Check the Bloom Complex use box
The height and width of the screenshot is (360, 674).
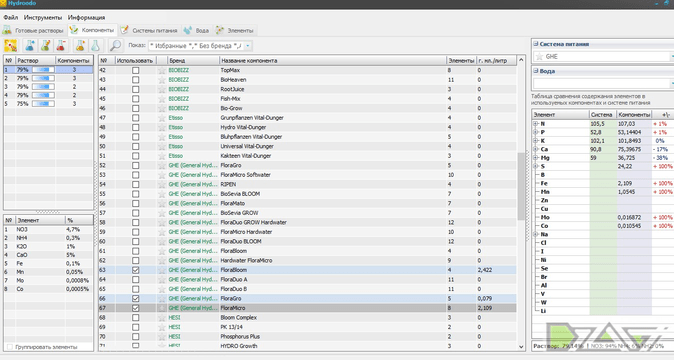pyautogui.click(x=135, y=317)
